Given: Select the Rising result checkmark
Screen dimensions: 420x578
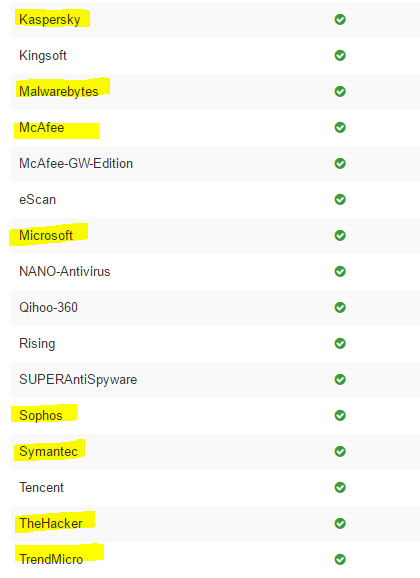Looking at the screenshot, I should point(340,343).
